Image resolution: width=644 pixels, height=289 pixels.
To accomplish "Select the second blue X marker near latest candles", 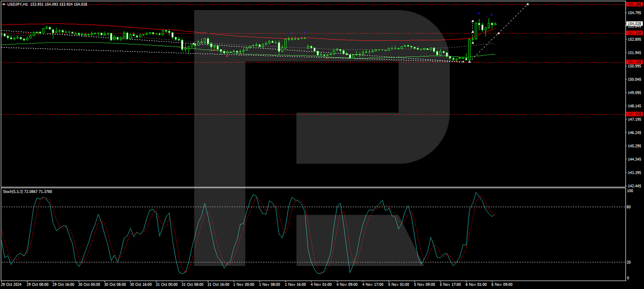I will click(491, 15).
